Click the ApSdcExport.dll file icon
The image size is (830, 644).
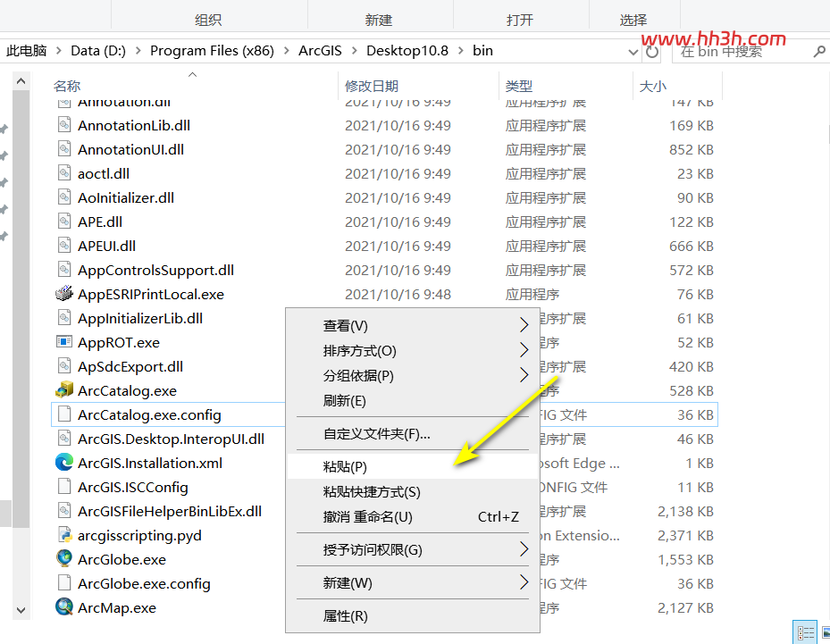(64, 365)
